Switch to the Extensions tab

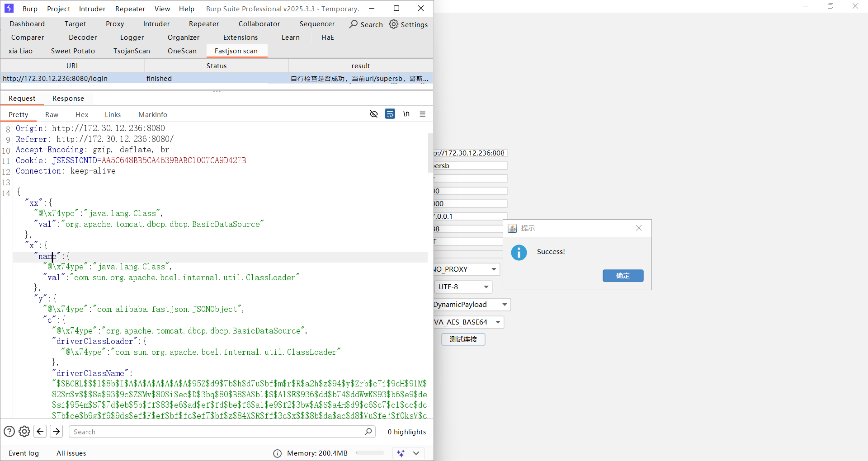point(241,38)
